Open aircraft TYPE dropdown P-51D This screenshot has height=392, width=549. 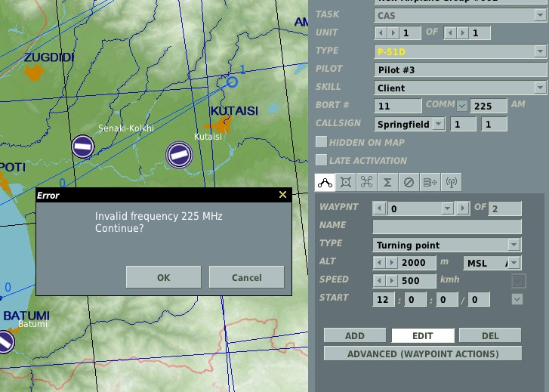460,51
